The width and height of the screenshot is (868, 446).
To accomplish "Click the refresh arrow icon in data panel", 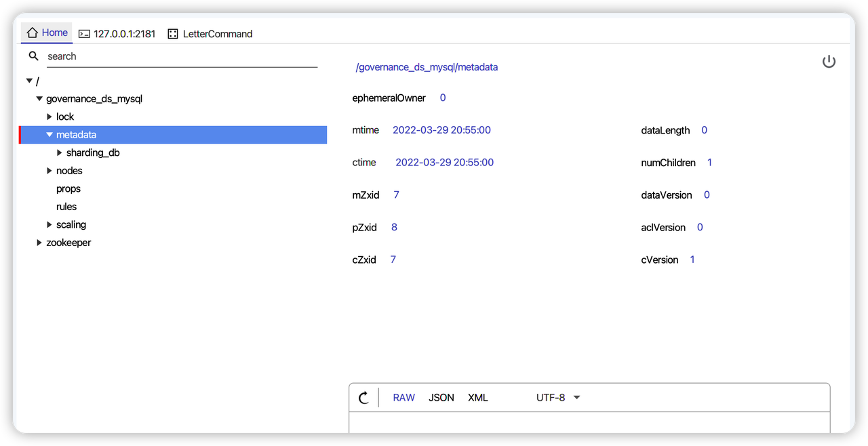I will coord(363,398).
